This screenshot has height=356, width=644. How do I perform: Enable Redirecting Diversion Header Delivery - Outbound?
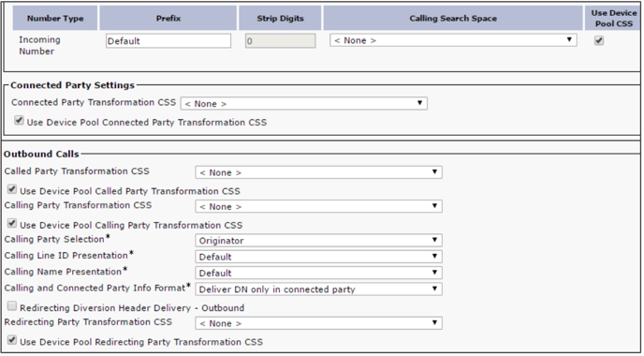point(12,306)
